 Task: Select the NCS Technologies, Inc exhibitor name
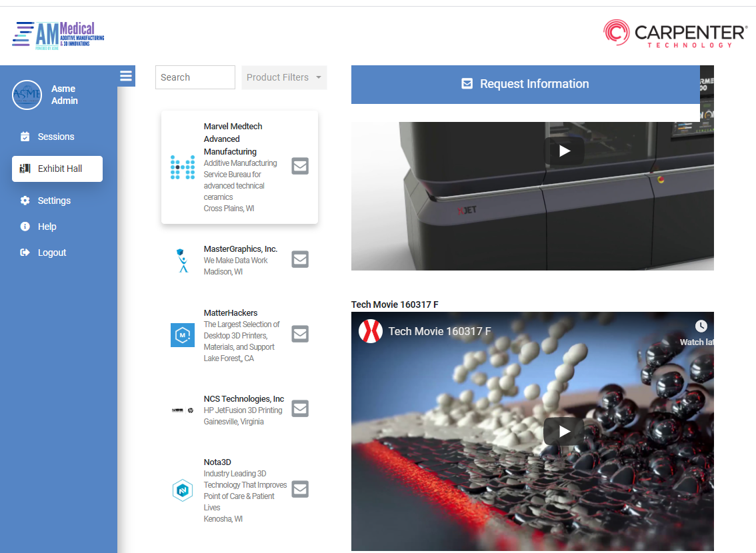tap(243, 399)
